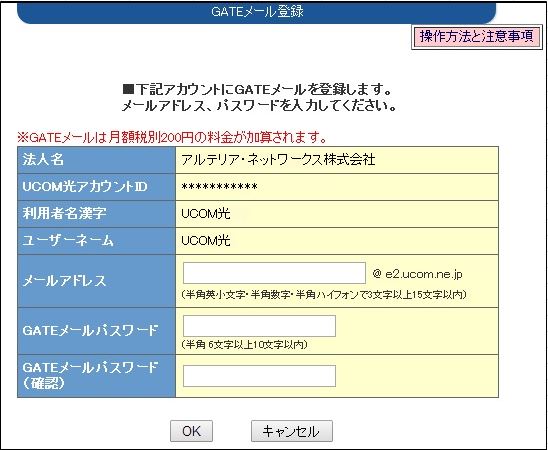Screen dimensions: 548x450
Task: Select the masked account ID asterisks
Action: tap(219, 187)
